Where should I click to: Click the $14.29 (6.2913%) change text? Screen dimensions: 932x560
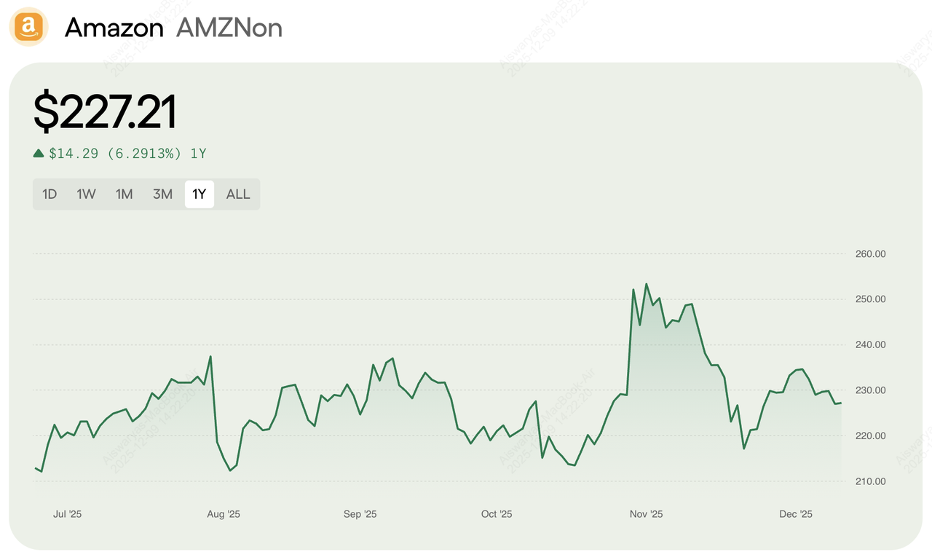coord(118,154)
